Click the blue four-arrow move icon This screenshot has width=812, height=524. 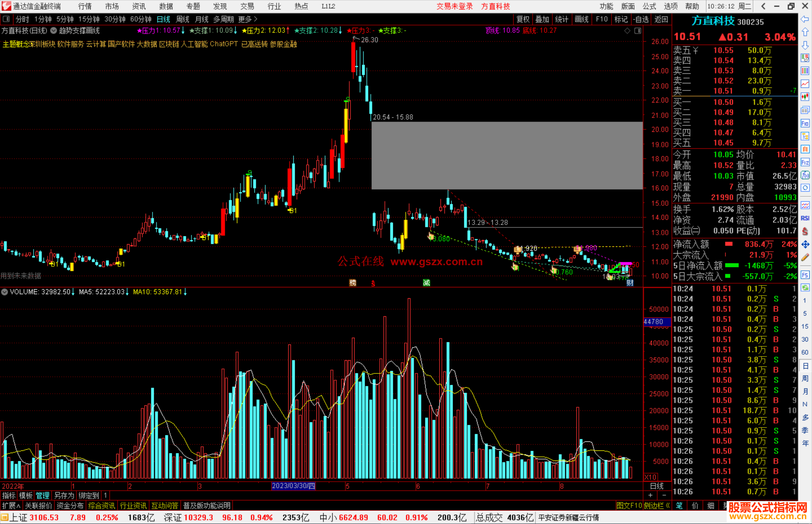(x=805, y=245)
